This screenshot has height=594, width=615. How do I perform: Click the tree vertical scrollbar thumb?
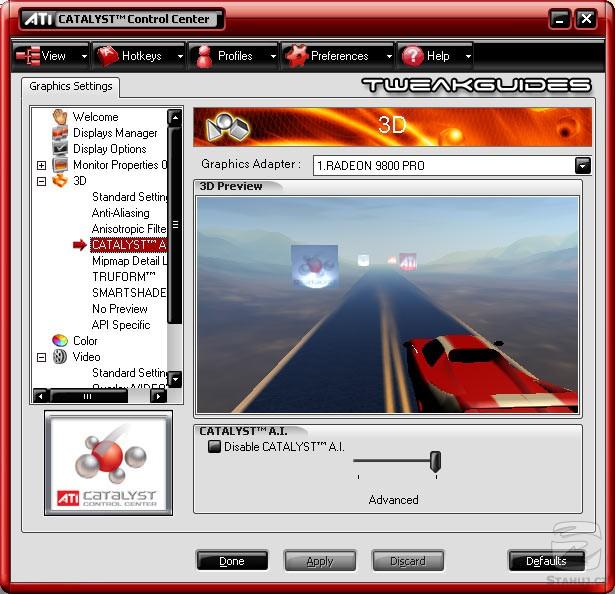(175, 225)
